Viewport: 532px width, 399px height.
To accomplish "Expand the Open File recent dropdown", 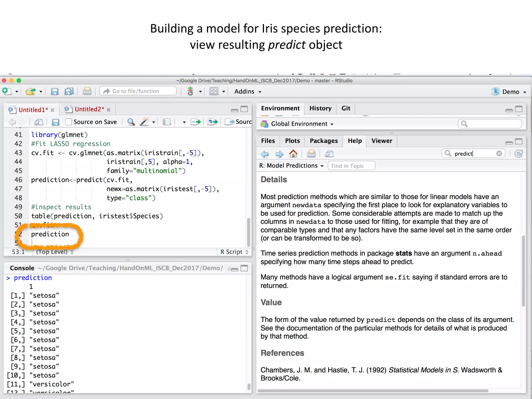I will click(x=41, y=92).
